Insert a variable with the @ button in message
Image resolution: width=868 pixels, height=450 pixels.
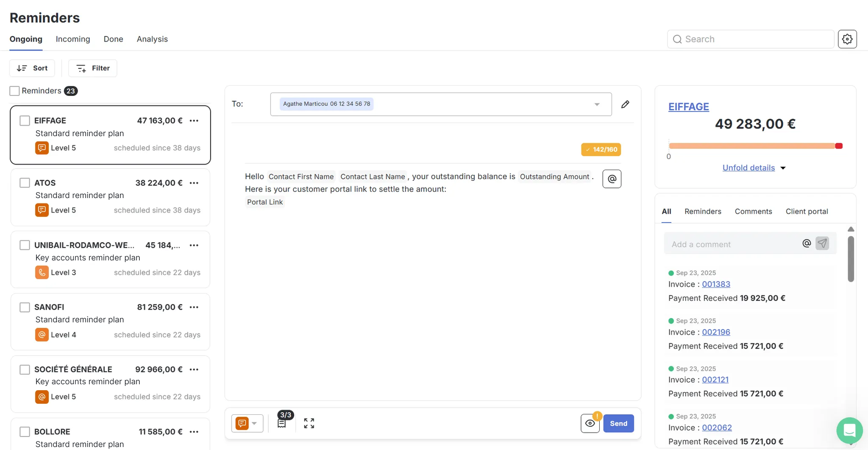[x=612, y=179]
